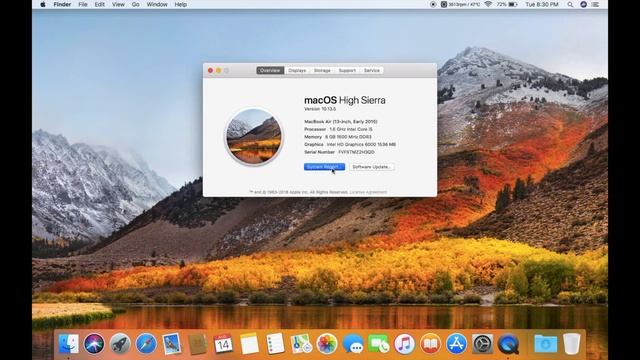Image resolution: width=640 pixels, height=360 pixels.
Task: Open Calendar icon showing 14
Action: (223, 343)
